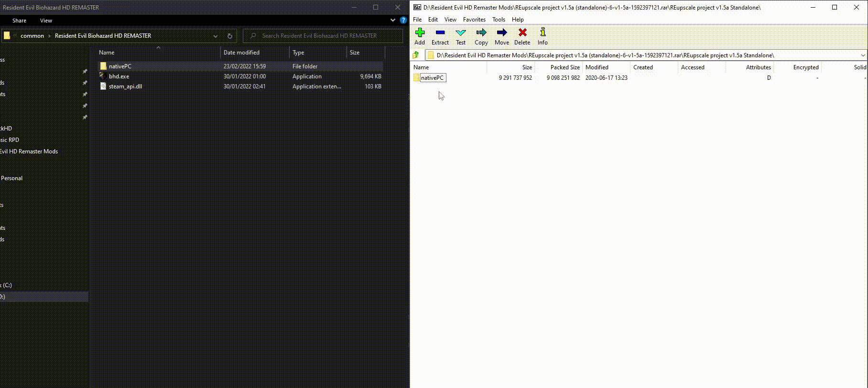Click the folder icon in the 7-Zip path bar
This screenshot has width=868, height=388.
coord(431,55)
